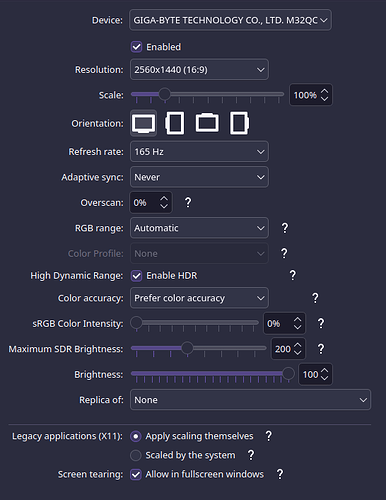
Task: Expand the Resolution 2560x1440 dropdown
Action: pyautogui.click(x=199, y=69)
